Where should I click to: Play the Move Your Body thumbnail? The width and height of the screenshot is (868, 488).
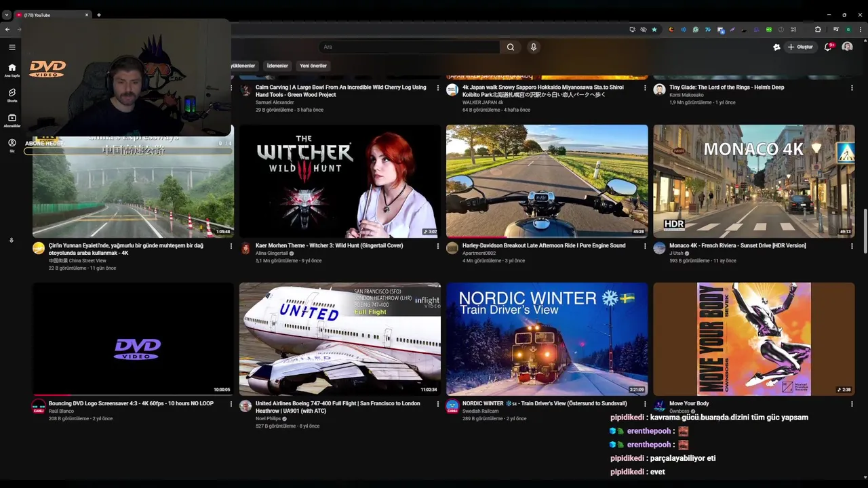coord(754,339)
